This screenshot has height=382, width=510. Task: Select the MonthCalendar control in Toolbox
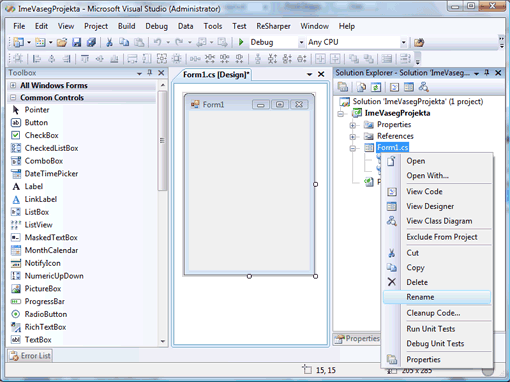[51, 250]
